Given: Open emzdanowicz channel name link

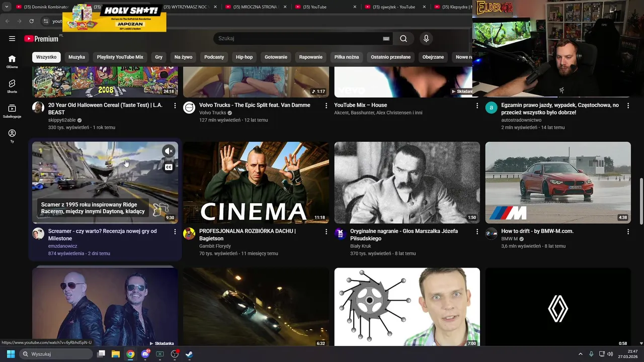Looking at the screenshot, I should 62,246.
